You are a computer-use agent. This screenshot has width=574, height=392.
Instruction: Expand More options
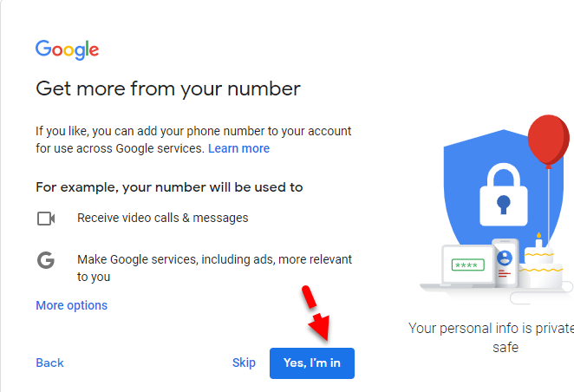(71, 305)
